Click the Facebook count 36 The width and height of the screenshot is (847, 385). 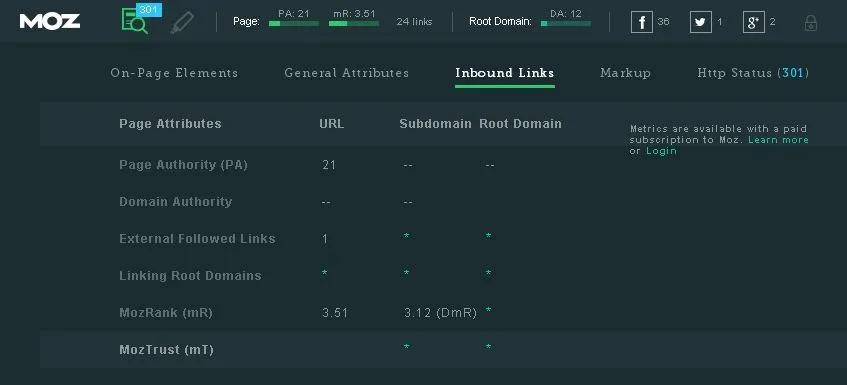coord(663,22)
